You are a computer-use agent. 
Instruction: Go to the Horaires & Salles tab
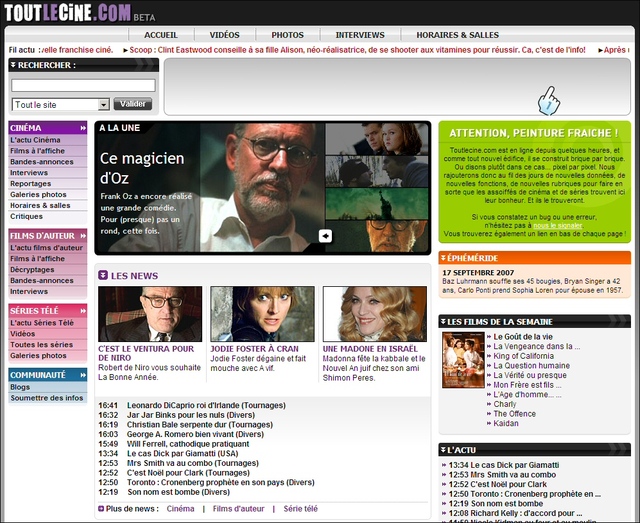[x=457, y=35]
